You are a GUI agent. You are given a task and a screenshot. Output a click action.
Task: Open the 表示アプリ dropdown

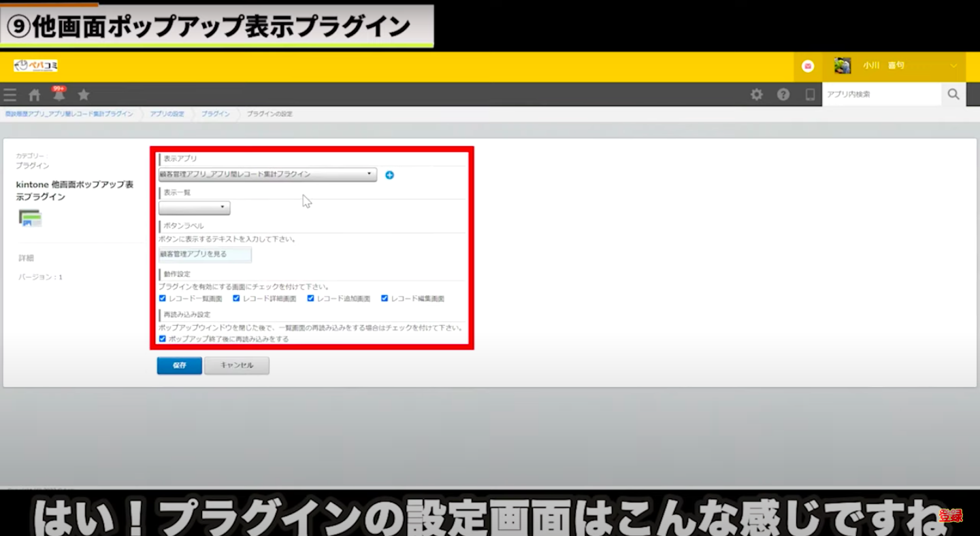pyautogui.click(x=267, y=174)
